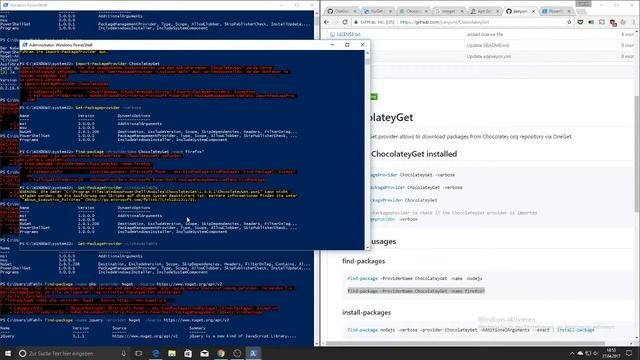Switch to PowerShell via taskbar icon
Image resolution: width=640 pixels, height=360 pixels.
coord(253,353)
